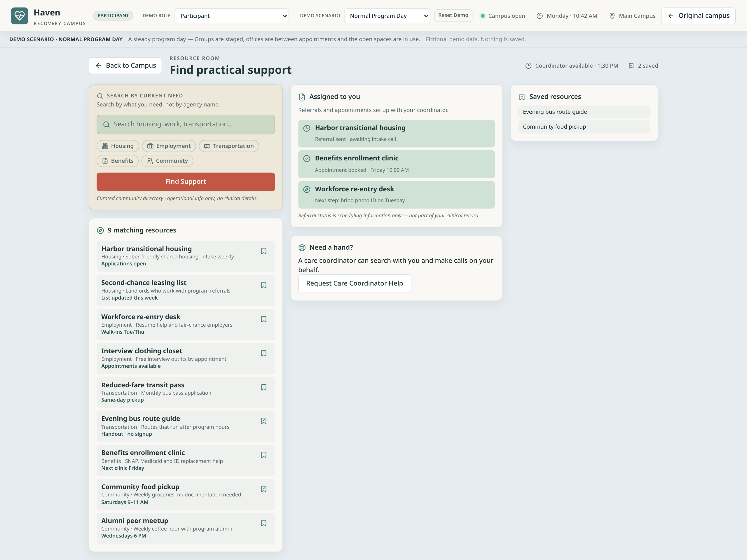Bookmark Benefits enrollment clinic listing
Viewport: 747px width, 560px height.
point(264,455)
